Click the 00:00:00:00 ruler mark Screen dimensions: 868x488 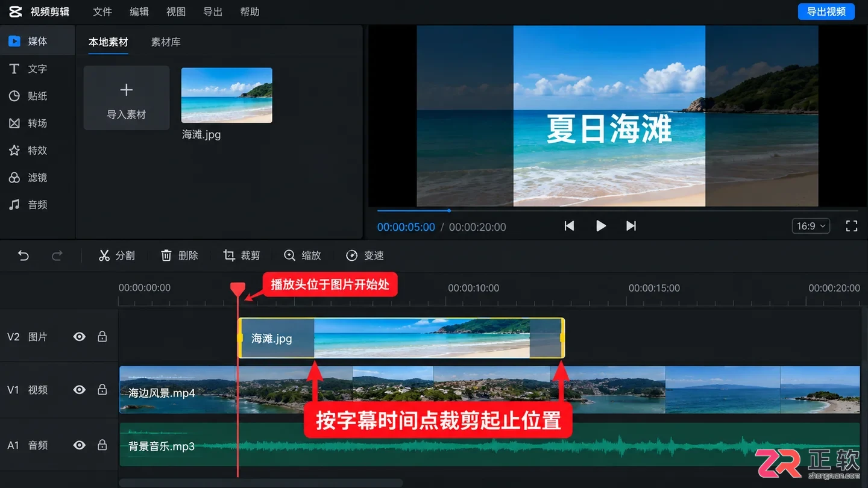click(x=145, y=288)
